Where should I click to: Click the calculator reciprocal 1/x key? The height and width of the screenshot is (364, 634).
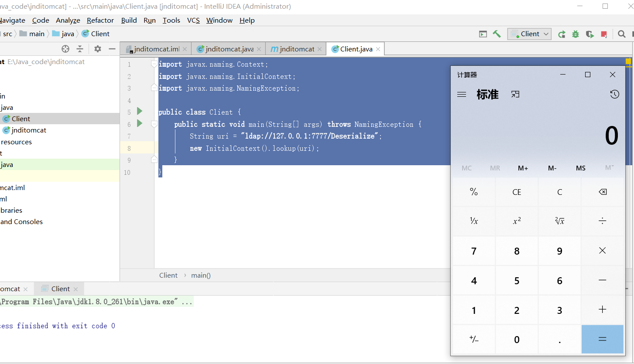pyautogui.click(x=474, y=221)
